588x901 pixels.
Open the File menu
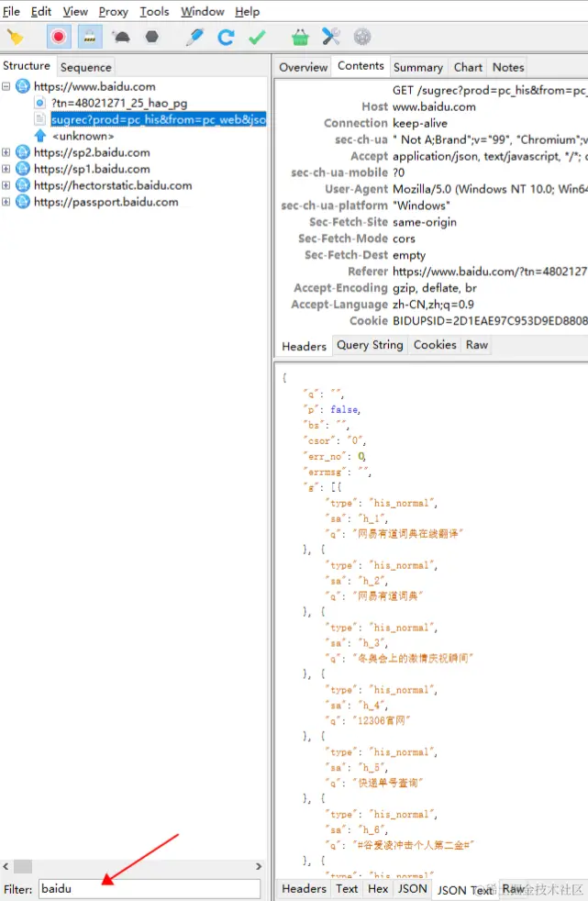click(12, 12)
